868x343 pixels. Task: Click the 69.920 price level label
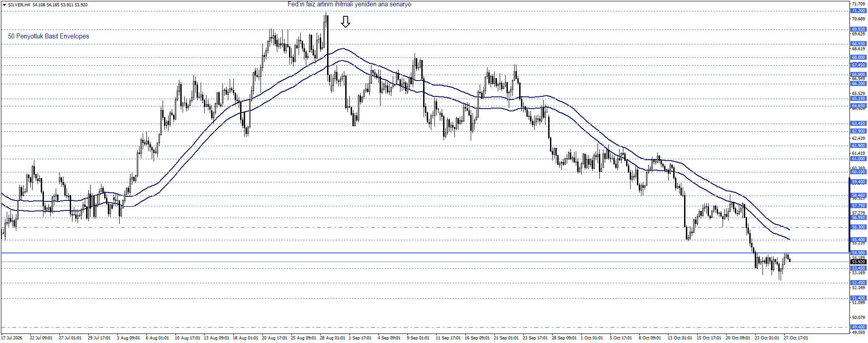point(858,29)
